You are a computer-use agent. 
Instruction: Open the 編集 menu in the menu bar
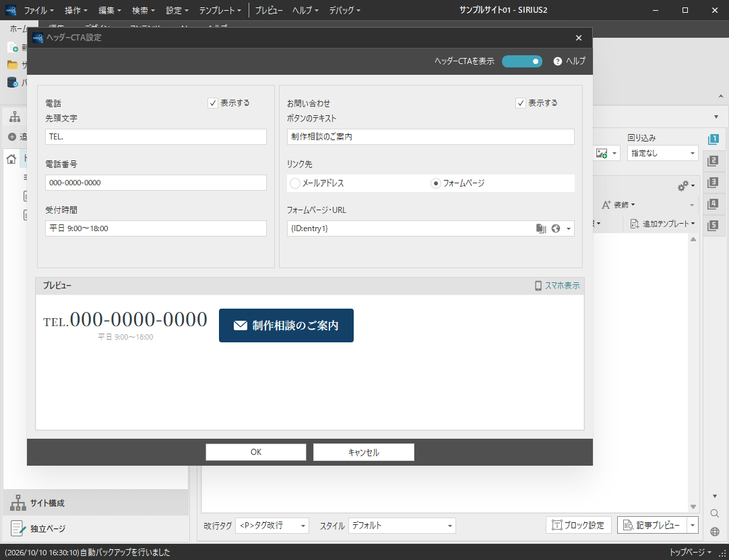(x=110, y=10)
